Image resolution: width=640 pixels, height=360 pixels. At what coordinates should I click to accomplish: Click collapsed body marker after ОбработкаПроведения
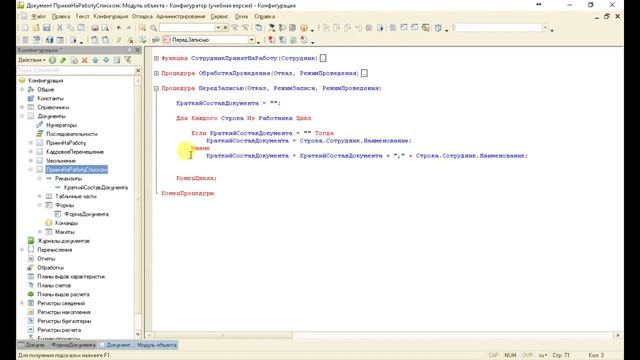coord(364,73)
